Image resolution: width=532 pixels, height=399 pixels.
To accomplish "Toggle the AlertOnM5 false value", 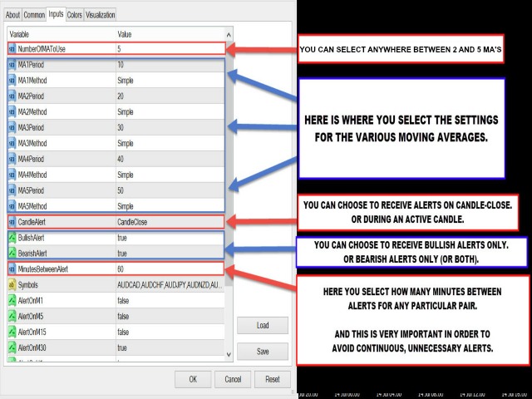I will [x=166, y=317].
